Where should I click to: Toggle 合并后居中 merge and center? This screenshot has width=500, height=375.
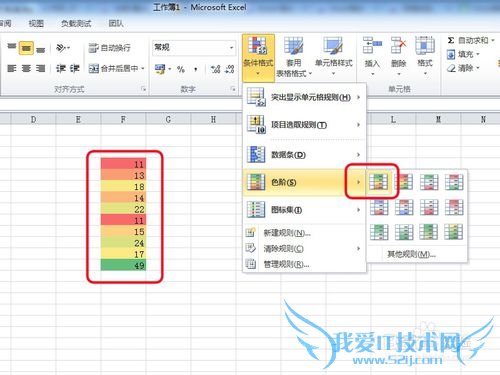[113, 69]
